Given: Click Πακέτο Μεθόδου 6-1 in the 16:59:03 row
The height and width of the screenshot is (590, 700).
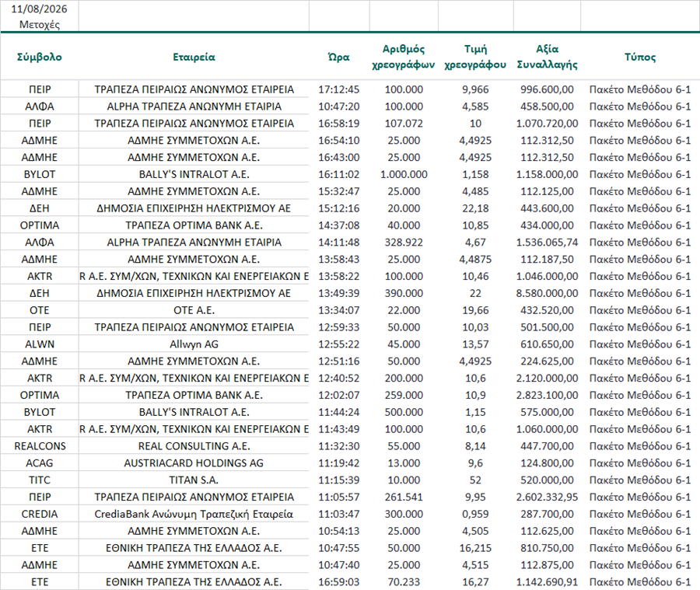Looking at the screenshot, I should [640, 581].
